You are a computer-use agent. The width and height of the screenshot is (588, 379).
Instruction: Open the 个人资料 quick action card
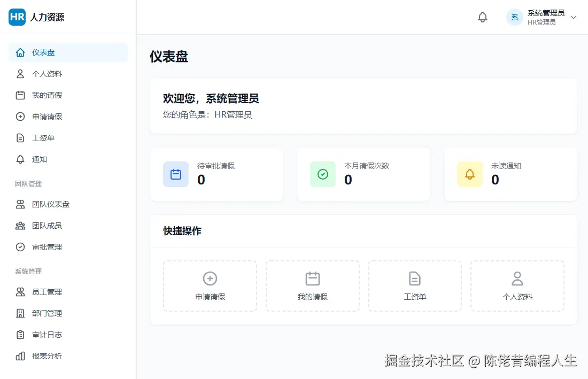(517, 285)
